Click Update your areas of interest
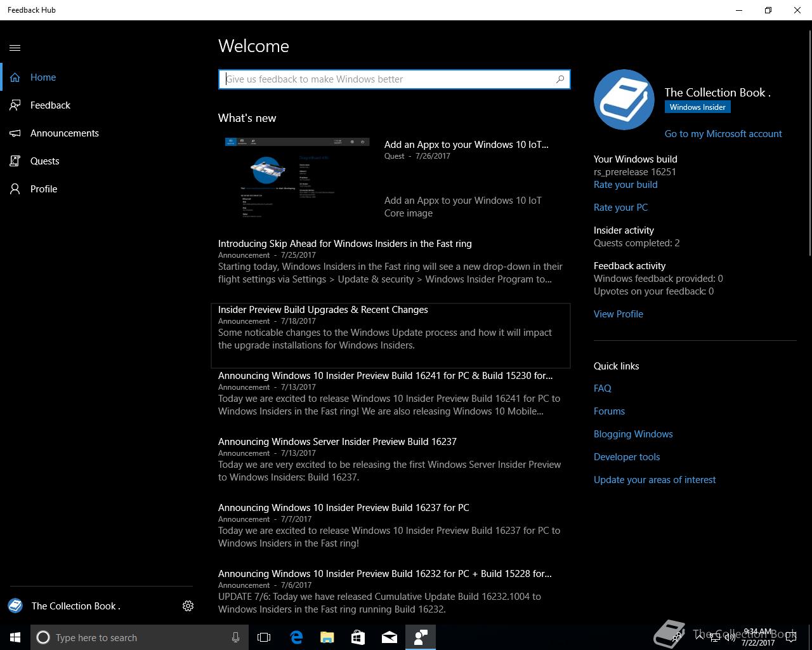Image resolution: width=812 pixels, height=650 pixels. coord(655,480)
